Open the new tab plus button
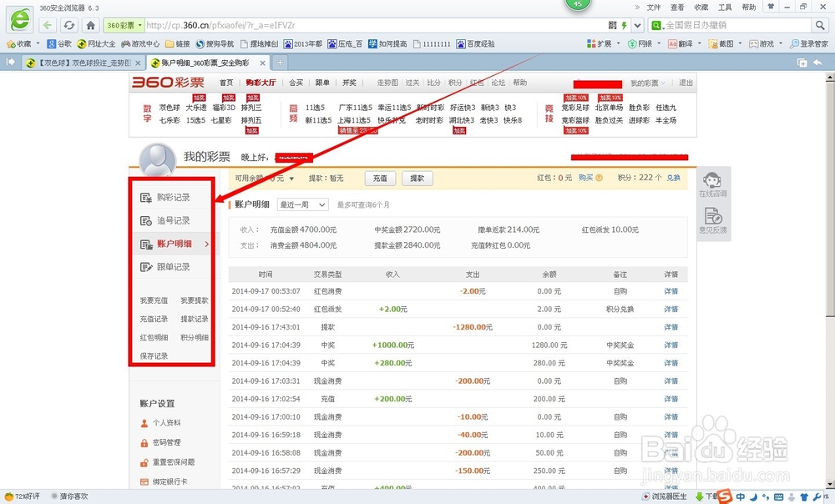 [280, 63]
